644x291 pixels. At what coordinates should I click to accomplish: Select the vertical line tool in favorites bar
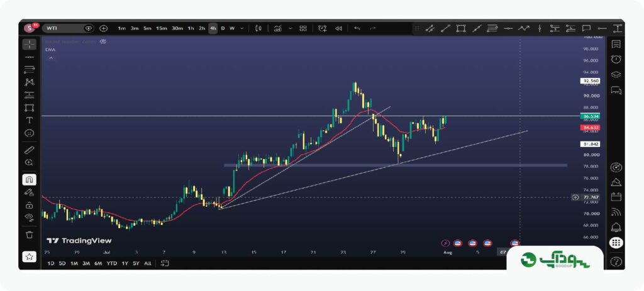coord(540,28)
